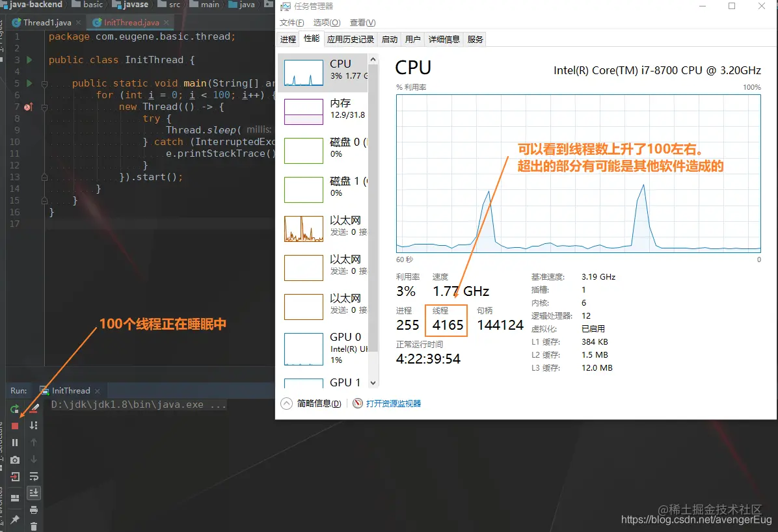Image resolution: width=778 pixels, height=532 pixels.
Task: Toggle scroll to end of console
Action: coord(34,493)
